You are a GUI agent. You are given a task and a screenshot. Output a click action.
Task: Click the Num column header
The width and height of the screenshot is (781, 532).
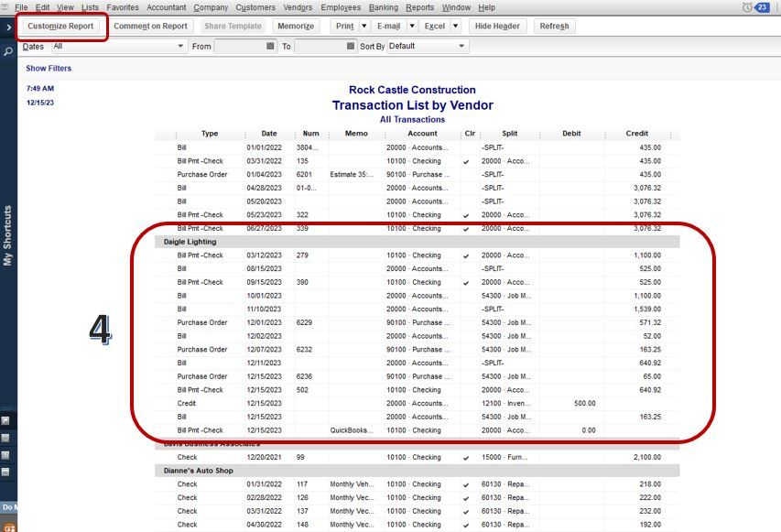(x=310, y=134)
